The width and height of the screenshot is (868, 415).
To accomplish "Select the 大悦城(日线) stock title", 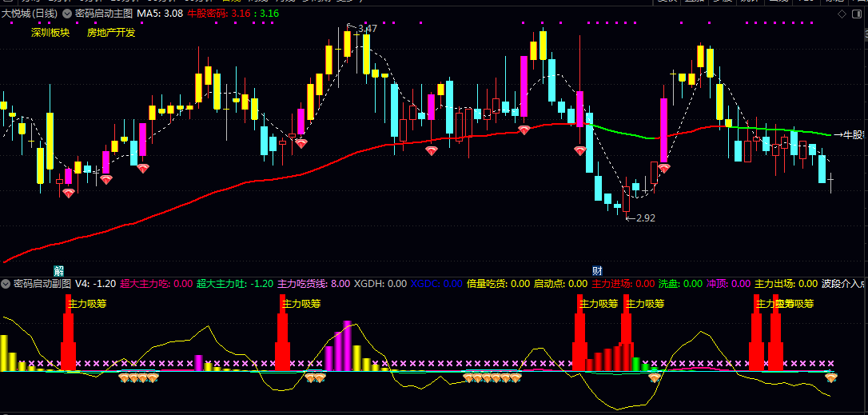I will pyautogui.click(x=30, y=14).
